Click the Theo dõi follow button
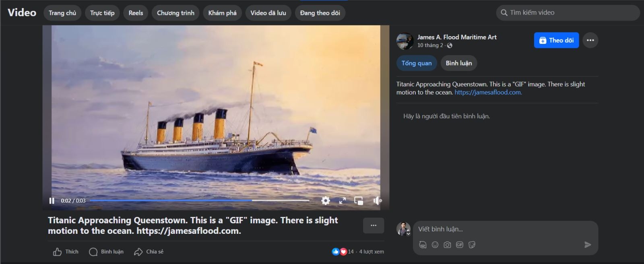This screenshot has height=264, width=644. 556,40
